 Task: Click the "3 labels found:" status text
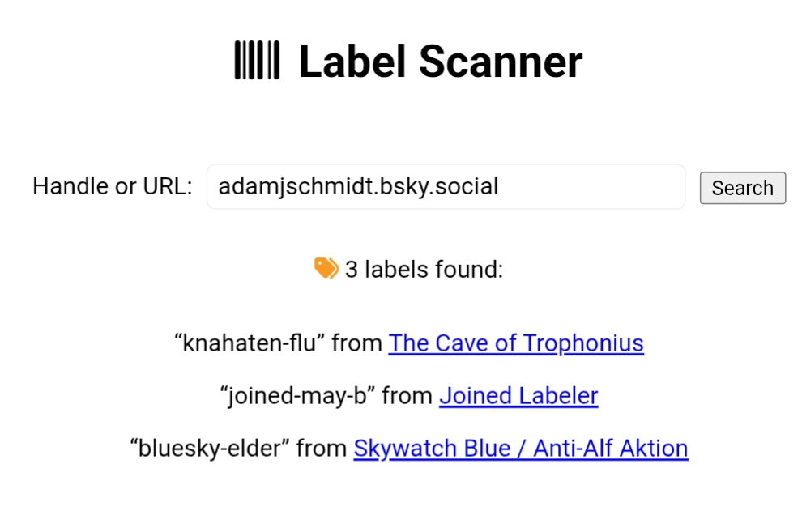point(424,269)
